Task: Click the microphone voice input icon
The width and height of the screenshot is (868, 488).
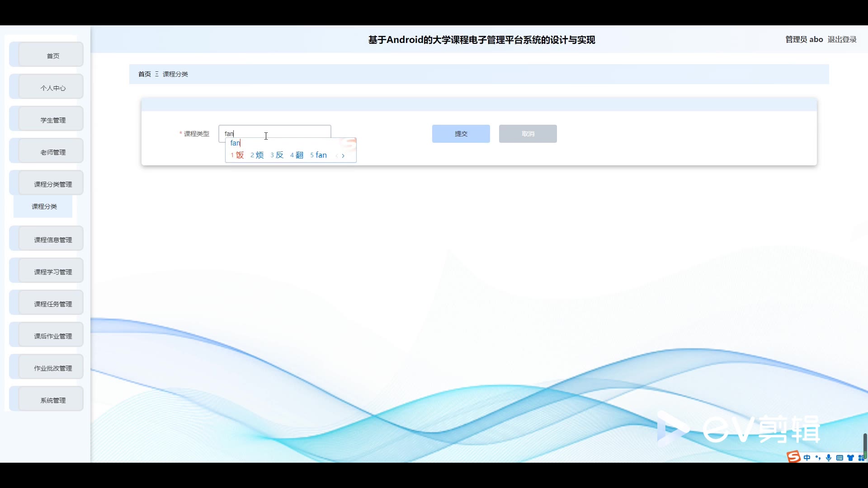Action: click(x=829, y=458)
